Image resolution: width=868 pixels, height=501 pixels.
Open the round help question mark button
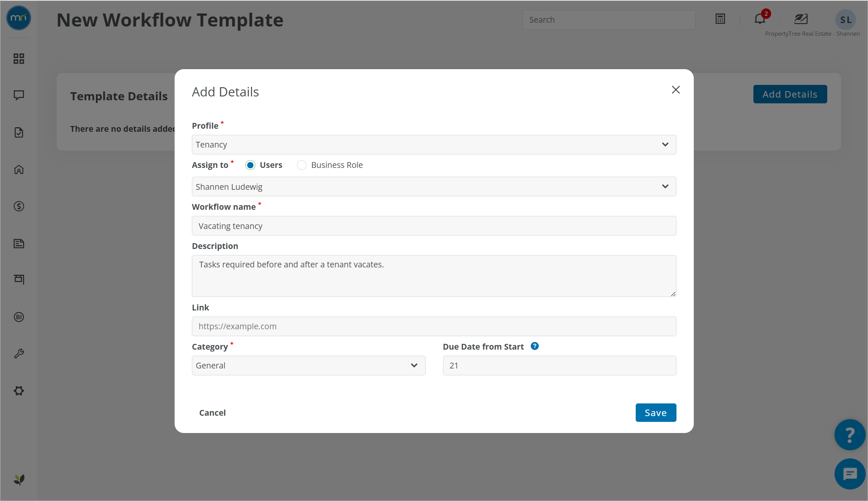coord(850,435)
